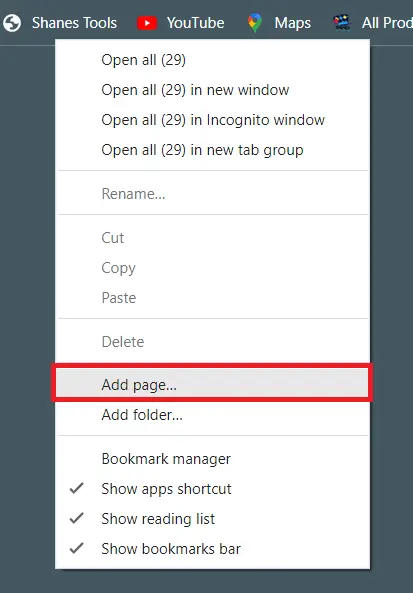
Task: Open the YouTube bookmark icon
Action: coord(147,23)
